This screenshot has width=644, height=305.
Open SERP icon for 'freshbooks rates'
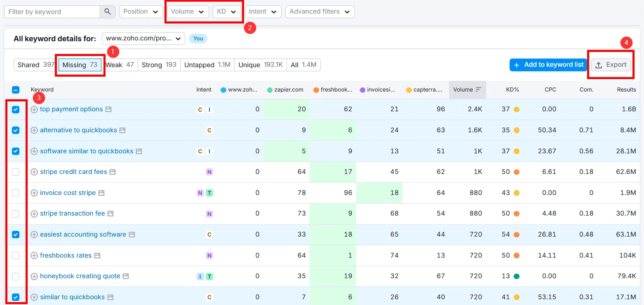click(x=97, y=256)
